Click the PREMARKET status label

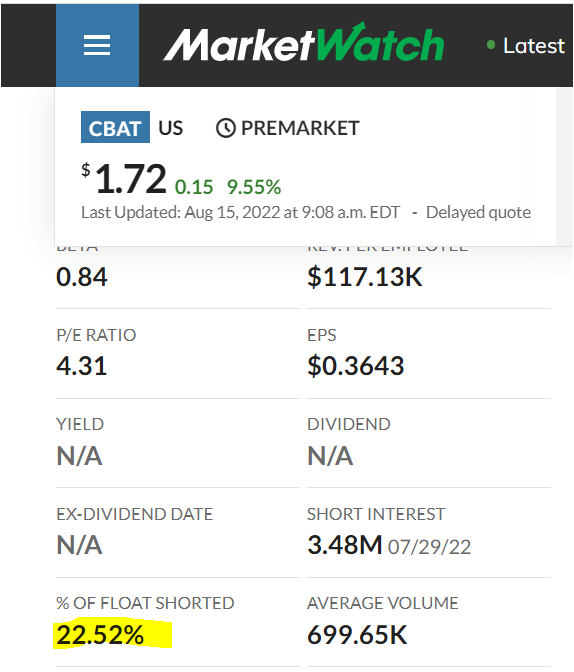click(300, 128)
